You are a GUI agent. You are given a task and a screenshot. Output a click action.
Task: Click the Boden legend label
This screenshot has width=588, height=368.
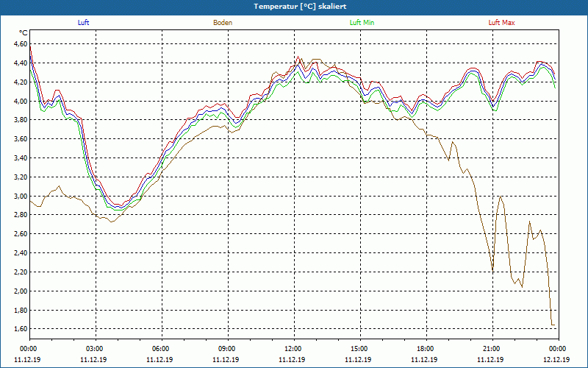[223, 23]
